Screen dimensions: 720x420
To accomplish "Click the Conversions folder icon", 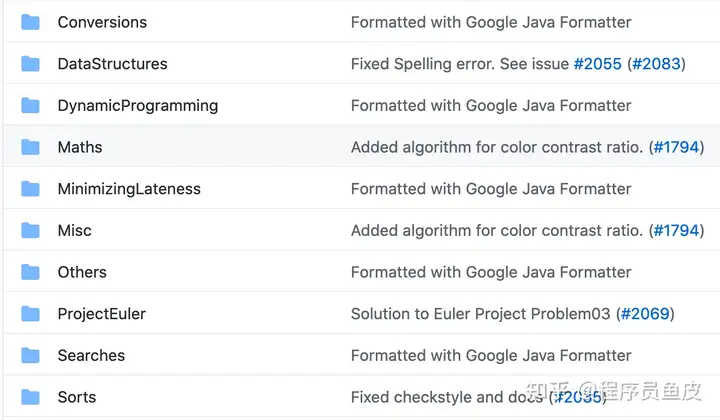I will (x=30, y=22).
